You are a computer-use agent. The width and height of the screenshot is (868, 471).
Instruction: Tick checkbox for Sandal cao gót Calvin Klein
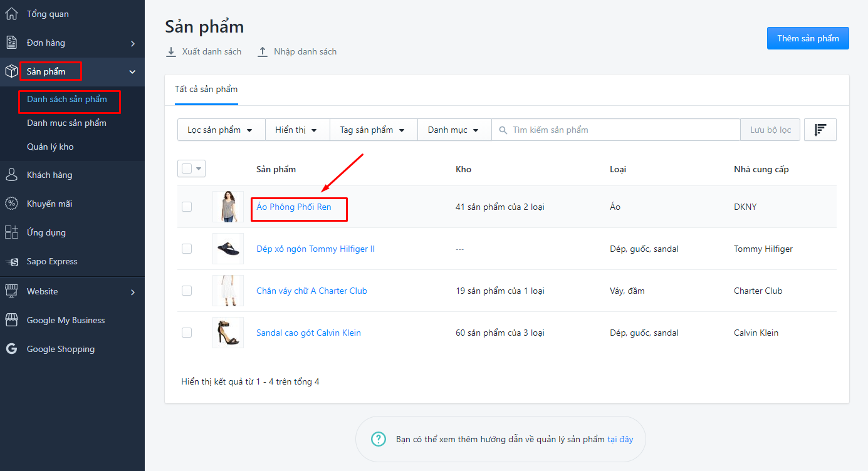pyautogui.click(x=187, y=333)
